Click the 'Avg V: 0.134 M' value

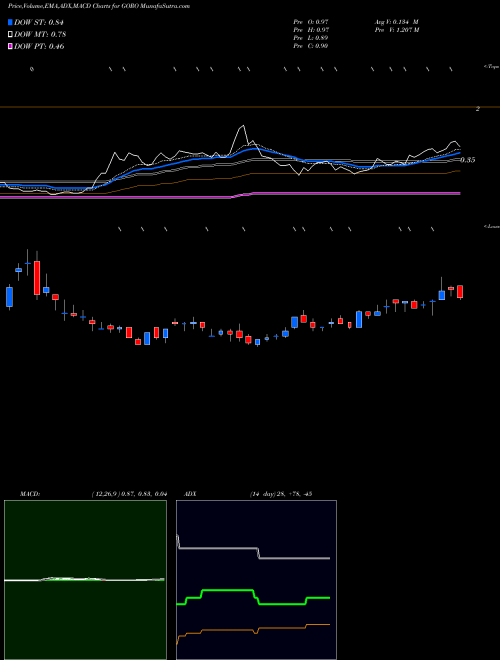click(396, 22)
